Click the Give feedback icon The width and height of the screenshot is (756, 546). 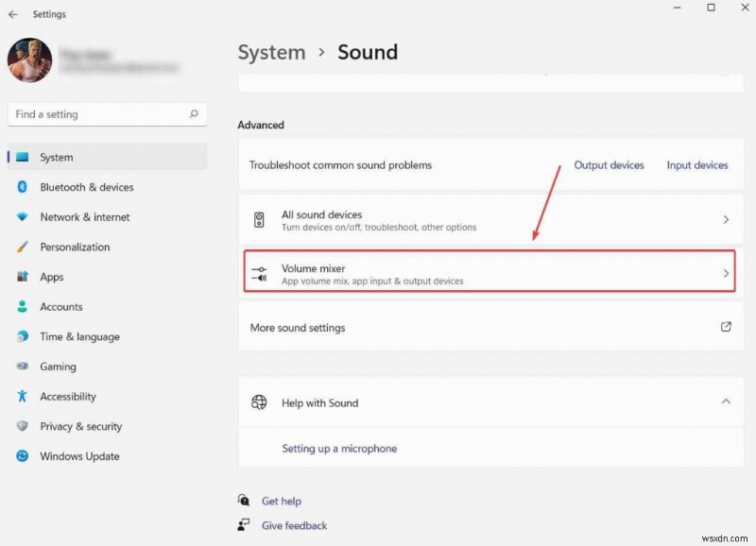tap(244, 525)
